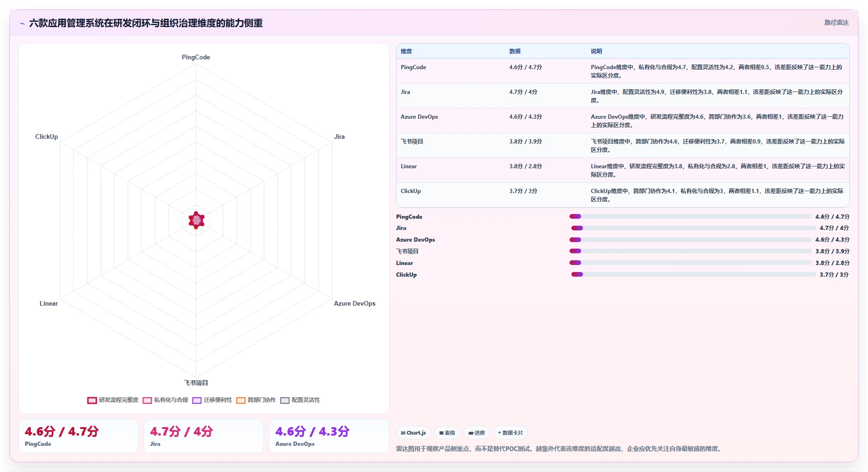Viewport: 868px width, 472px height.
Task: Click the Azure DevOps description text in the table
Action: click(x=717, y=121)
